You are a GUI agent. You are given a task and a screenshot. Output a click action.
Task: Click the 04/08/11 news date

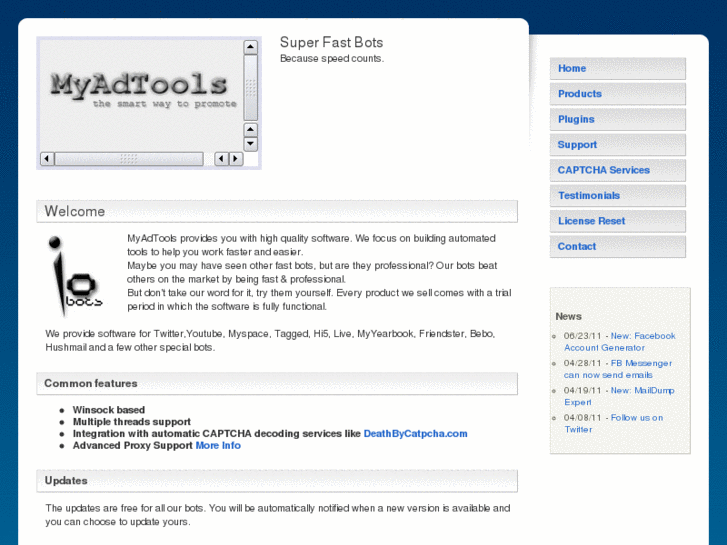pyautogui.click(x=583, y=418)
